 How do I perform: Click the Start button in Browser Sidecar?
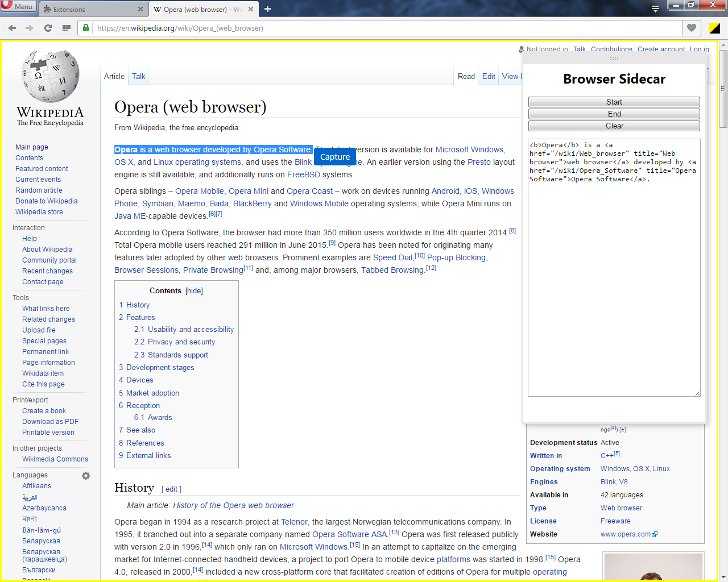(x=614, y=102)
